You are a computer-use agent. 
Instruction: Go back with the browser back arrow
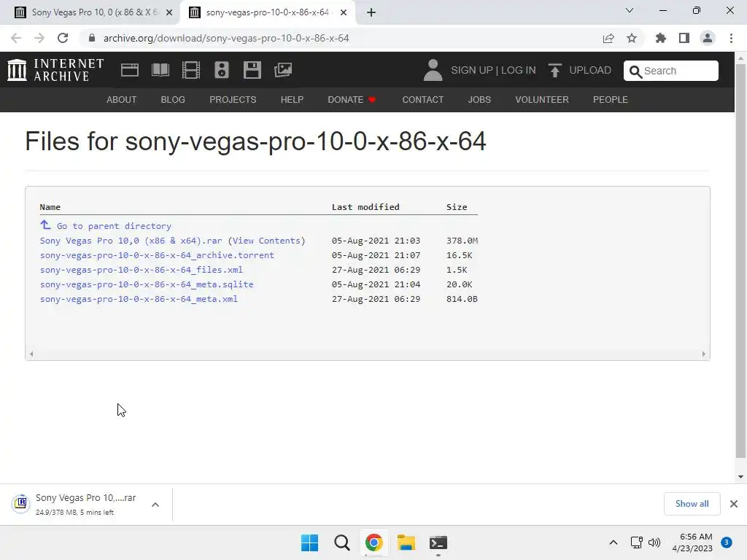[16, 38]
